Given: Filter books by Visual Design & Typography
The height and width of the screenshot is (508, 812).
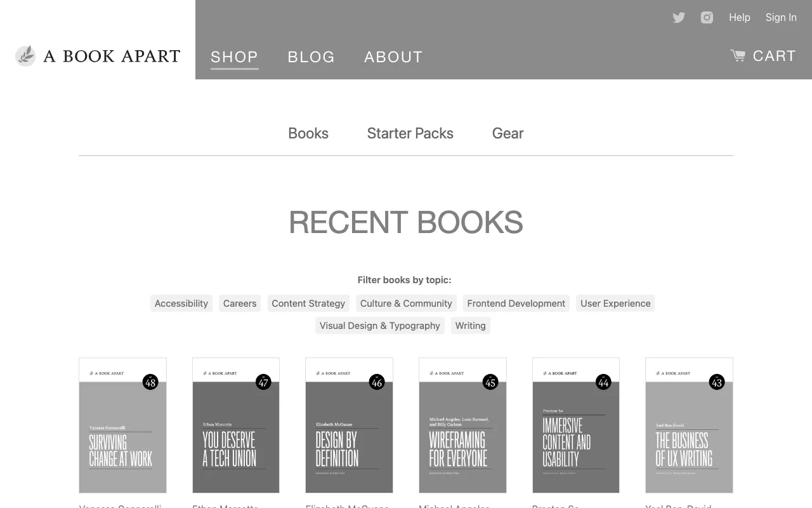Looking at the screenshot, I should [380, 326].
